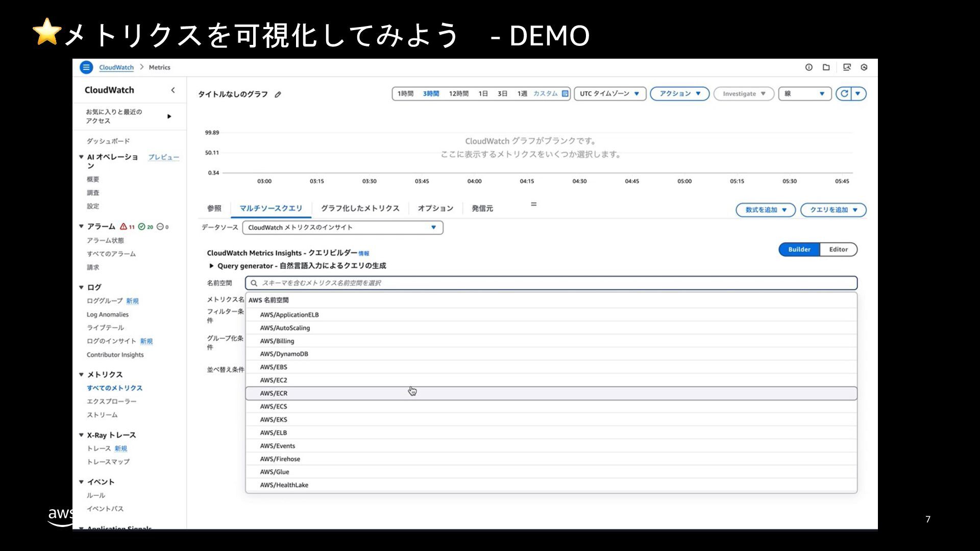Open the クエリを追加 dropdown button
The height and width of the screenshot is (551, 980).
(833, 210)
